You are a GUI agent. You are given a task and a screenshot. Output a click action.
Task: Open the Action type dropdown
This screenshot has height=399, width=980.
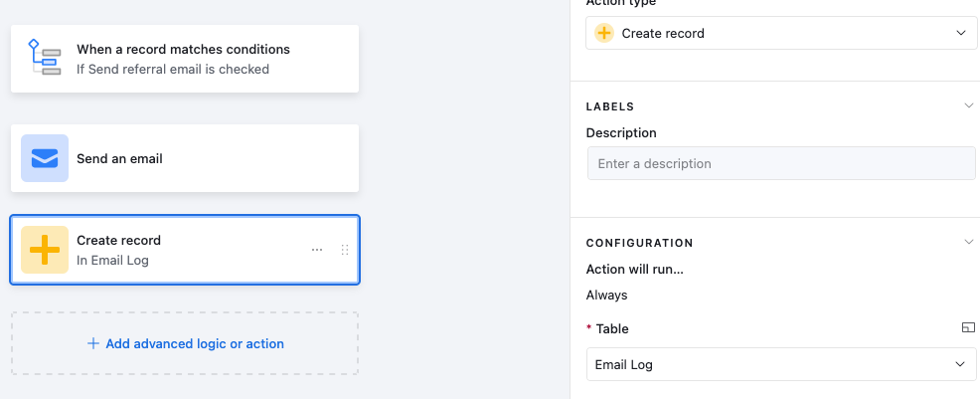[781, 33]
